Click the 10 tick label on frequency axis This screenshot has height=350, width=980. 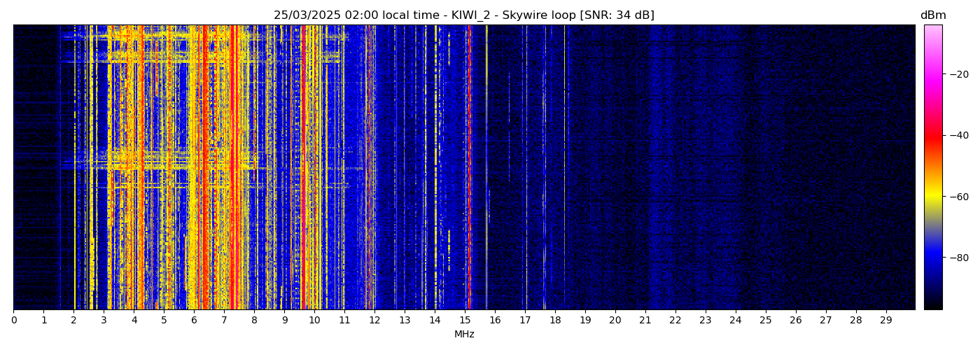click(x=314, y=321)
